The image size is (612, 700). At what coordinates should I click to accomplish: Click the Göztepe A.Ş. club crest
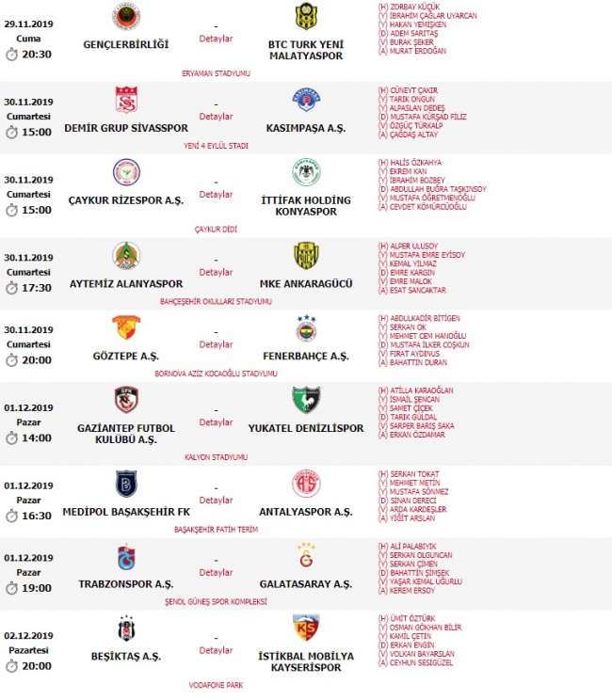(125, 328)
